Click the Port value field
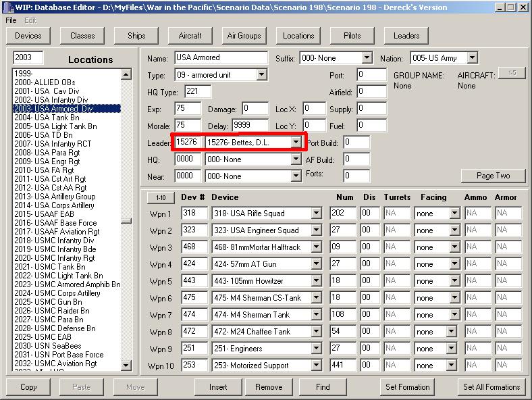Viewport: 532px width, 400px height. [372, 75]
